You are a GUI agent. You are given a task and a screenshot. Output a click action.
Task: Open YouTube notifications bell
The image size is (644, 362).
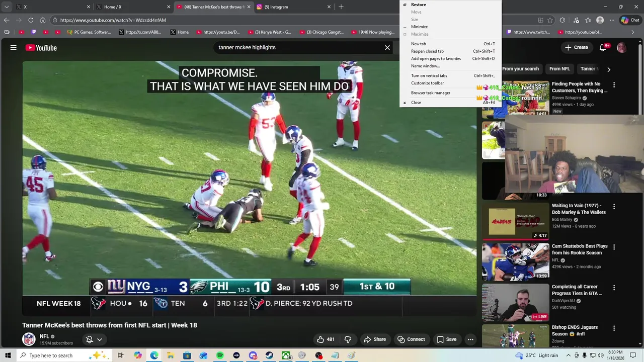(603, 48)
